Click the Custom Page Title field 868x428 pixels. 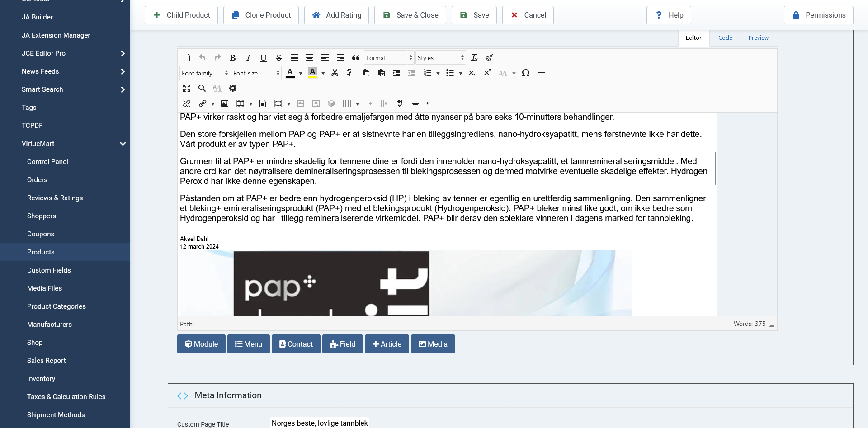coord(320,423)
